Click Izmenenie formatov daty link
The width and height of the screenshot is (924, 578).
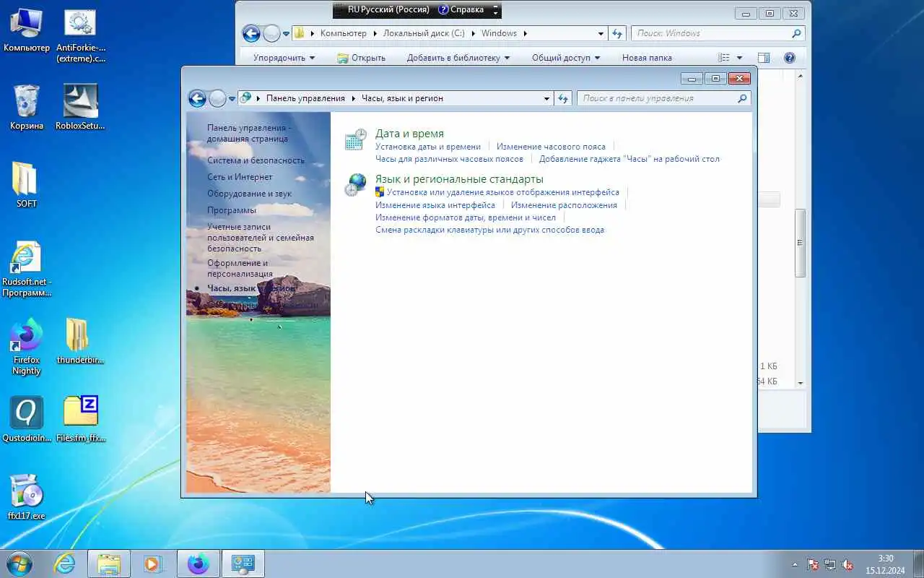tap(466, 217)
